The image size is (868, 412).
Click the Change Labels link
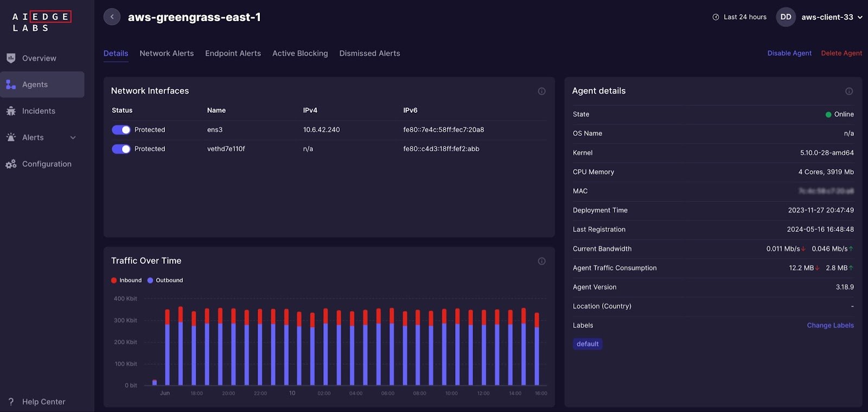point(830,325)
